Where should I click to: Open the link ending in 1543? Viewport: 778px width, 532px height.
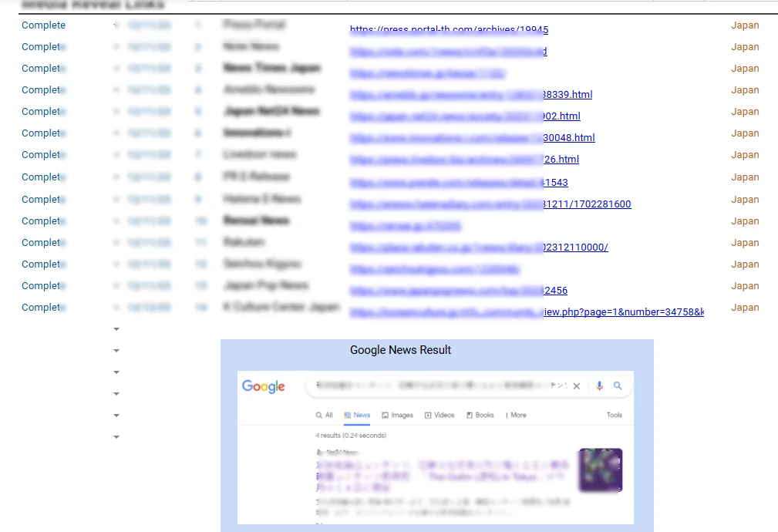[459, 183]
